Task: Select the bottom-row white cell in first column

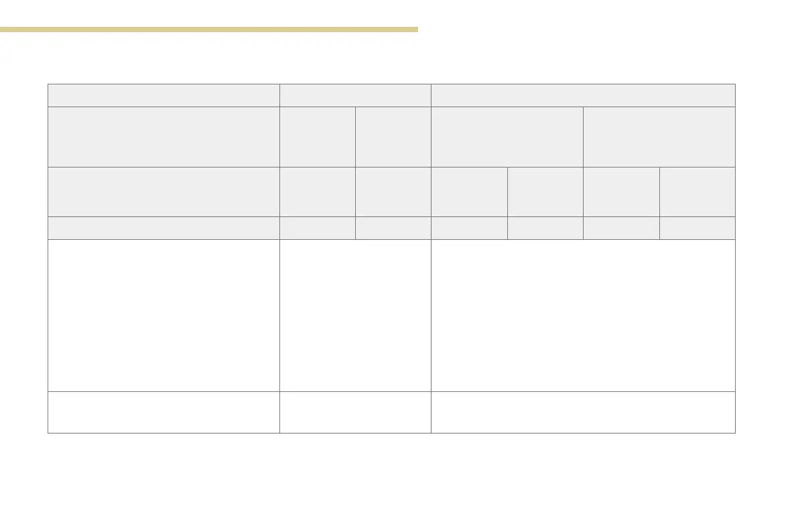Action: click(163, 412)
